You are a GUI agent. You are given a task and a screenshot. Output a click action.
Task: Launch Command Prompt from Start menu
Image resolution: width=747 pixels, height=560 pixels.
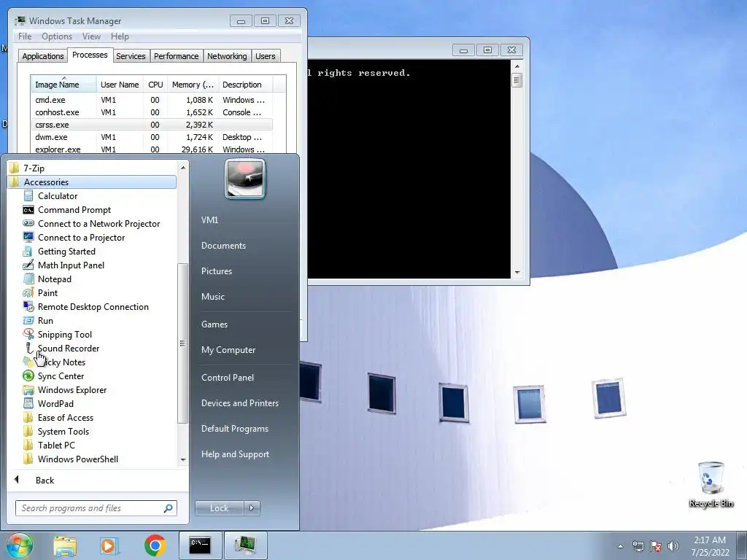coord(74,209)
